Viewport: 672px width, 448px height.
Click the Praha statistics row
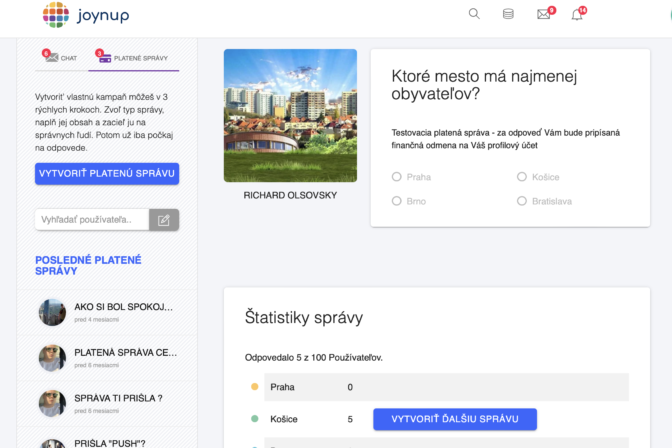coord(446,387)
